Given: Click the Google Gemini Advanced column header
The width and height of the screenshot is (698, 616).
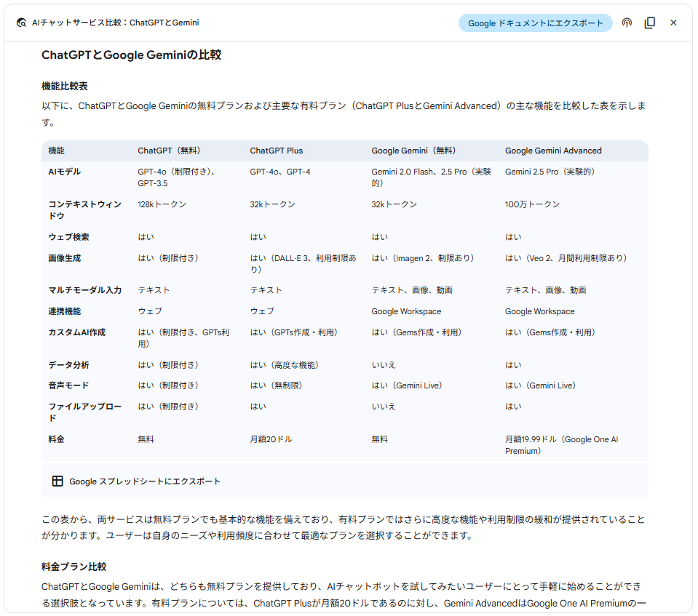Looking at the screenshot, I should tap(553, 151).
